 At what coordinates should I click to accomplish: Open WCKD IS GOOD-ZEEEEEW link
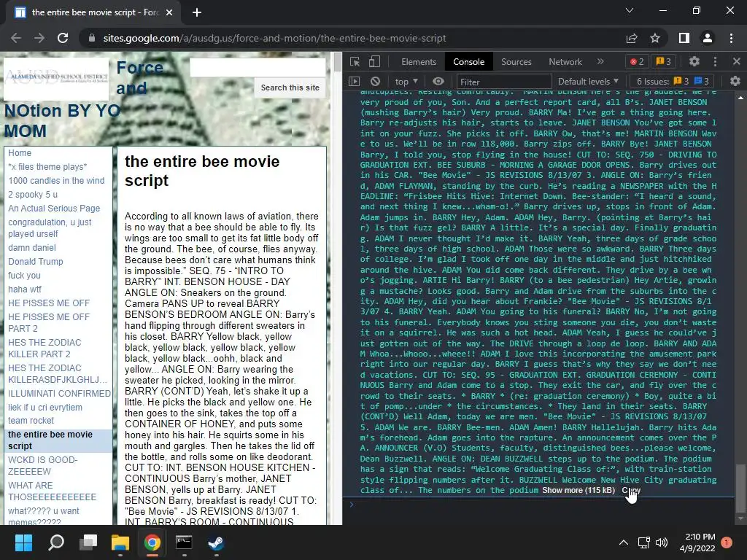pos(43,465)
